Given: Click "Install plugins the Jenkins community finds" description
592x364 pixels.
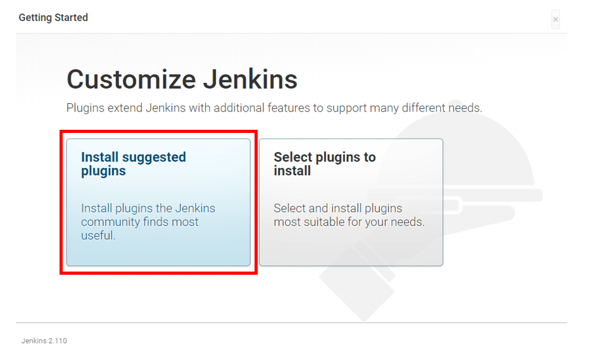Looking at the screenshot, I should 148,215.
